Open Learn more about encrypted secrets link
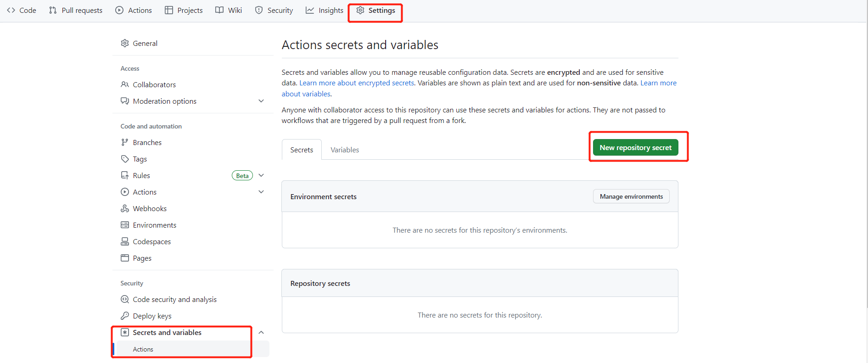This screenshot has width=868, height=363. coord(357,83)
